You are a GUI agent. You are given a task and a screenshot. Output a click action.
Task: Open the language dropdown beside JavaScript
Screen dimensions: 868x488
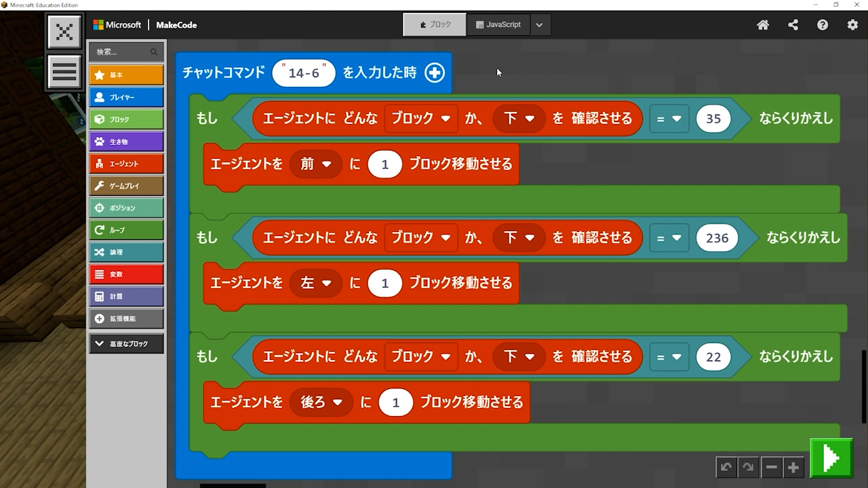click(539, 25)
